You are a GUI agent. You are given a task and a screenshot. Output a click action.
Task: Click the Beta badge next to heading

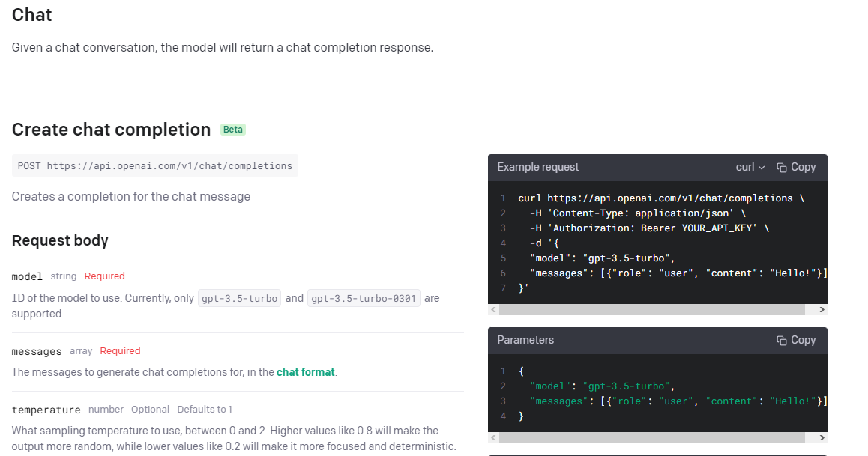tap(233, 130)
